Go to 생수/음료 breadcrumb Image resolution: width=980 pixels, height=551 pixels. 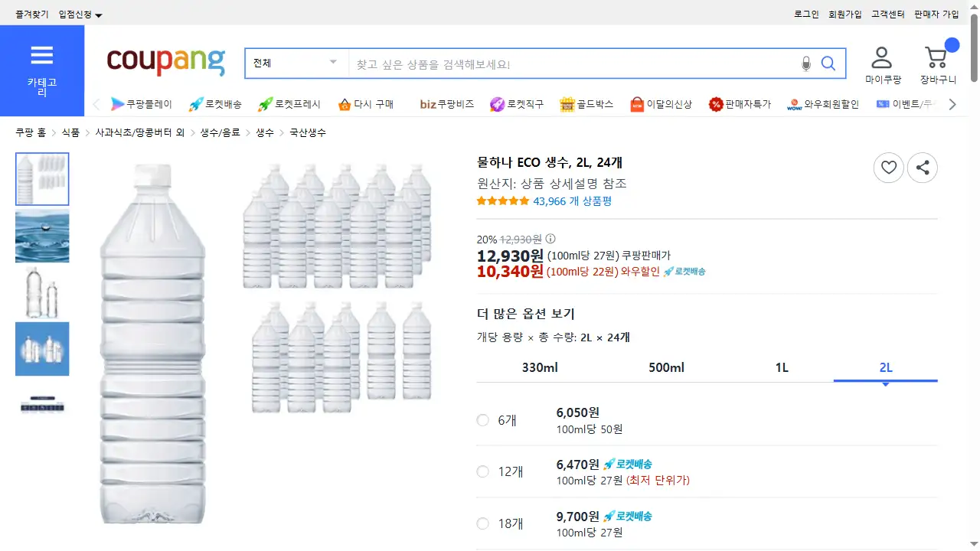(x=220, y=132)
